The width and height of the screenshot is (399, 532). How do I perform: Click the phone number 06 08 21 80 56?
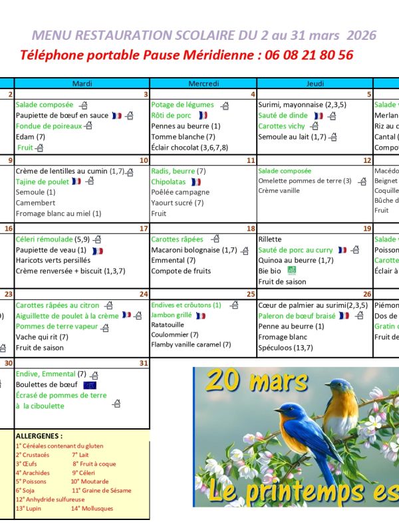[x=309, y=55]
